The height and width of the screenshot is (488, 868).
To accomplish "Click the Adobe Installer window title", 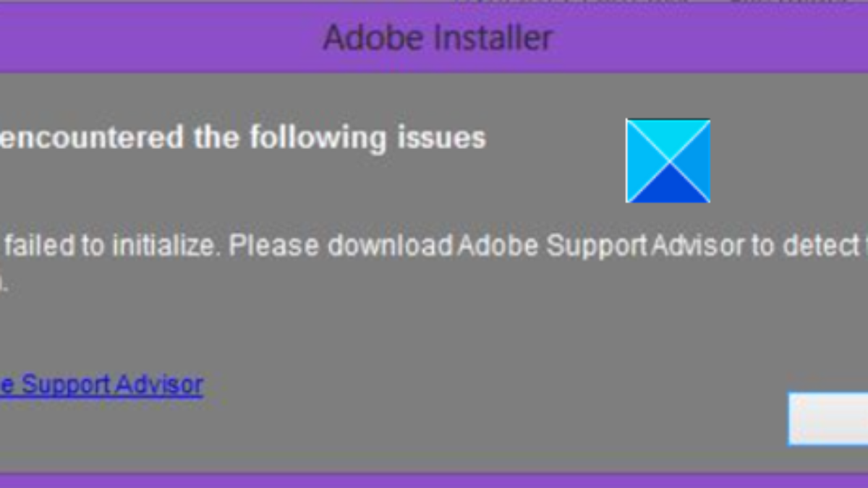I will (438, 38).
